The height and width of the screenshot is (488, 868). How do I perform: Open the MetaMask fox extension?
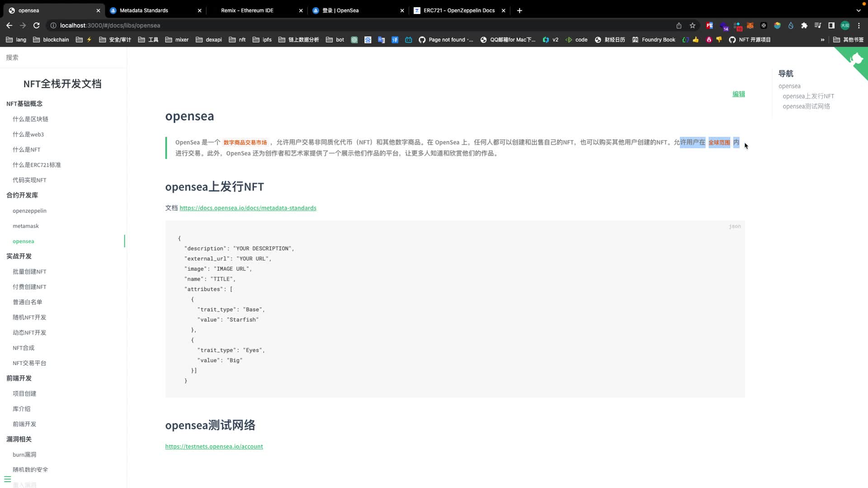750,26
